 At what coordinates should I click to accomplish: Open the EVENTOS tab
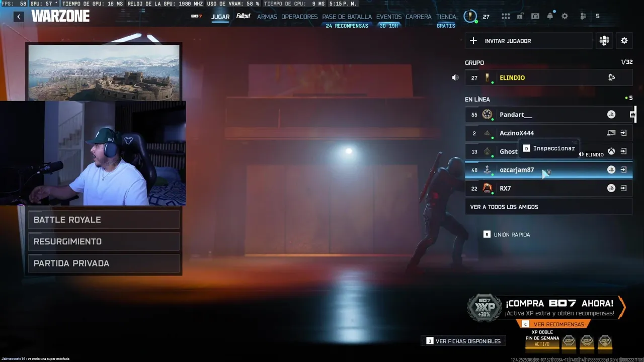tap(389, 17)
